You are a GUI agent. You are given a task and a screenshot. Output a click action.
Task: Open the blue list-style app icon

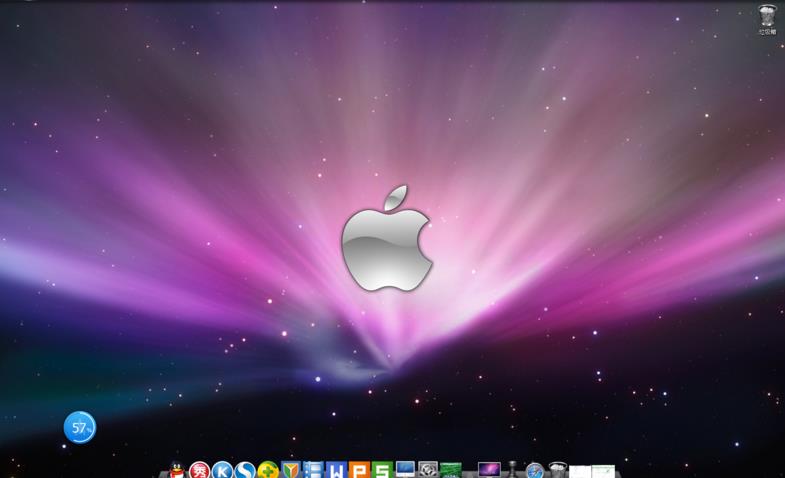tap(313, 470)
